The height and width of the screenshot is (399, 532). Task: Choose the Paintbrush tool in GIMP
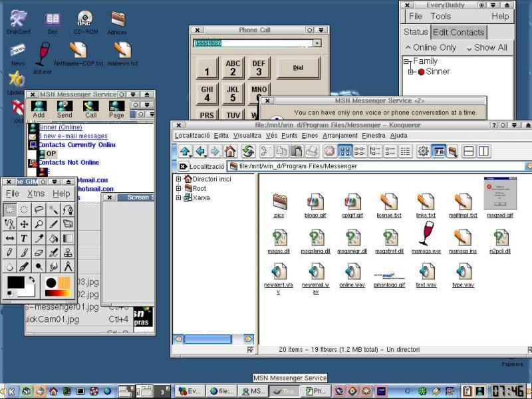point(24,253)
